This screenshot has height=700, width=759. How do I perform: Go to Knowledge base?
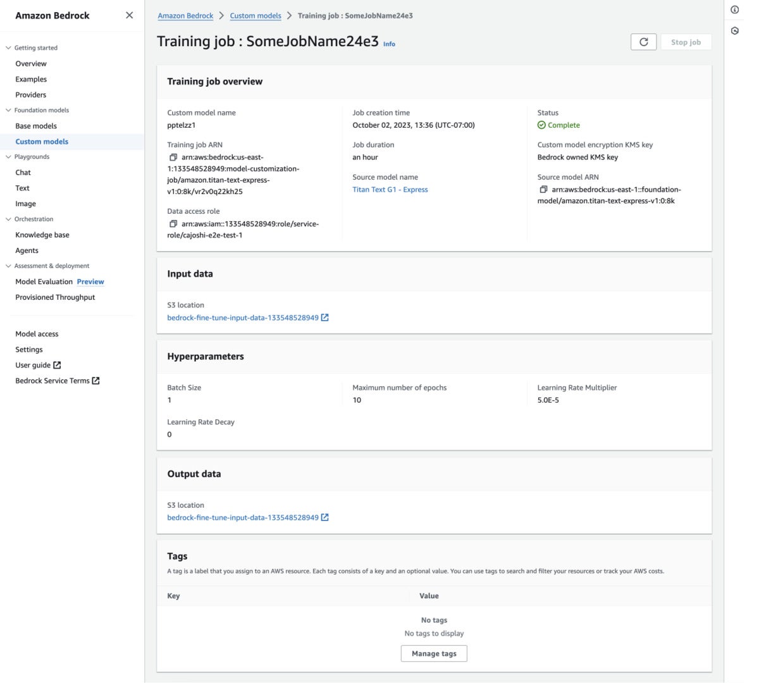[x=42, y=235]
